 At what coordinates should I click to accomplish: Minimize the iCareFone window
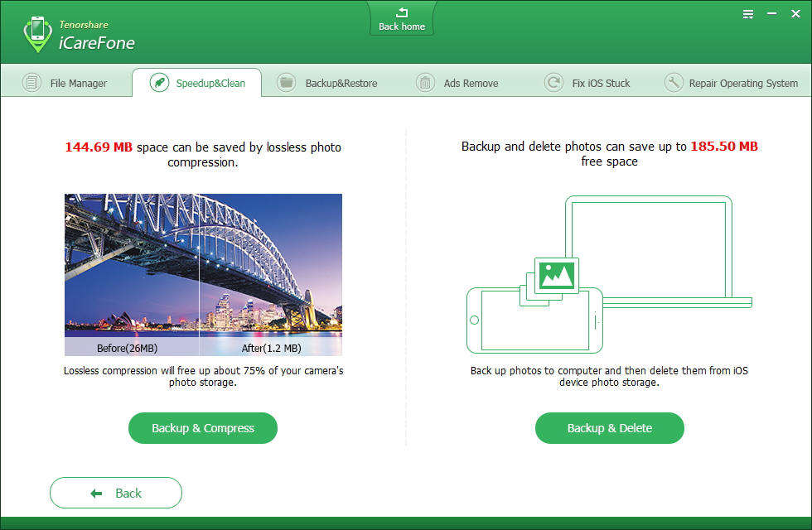(x=771, y=14)
